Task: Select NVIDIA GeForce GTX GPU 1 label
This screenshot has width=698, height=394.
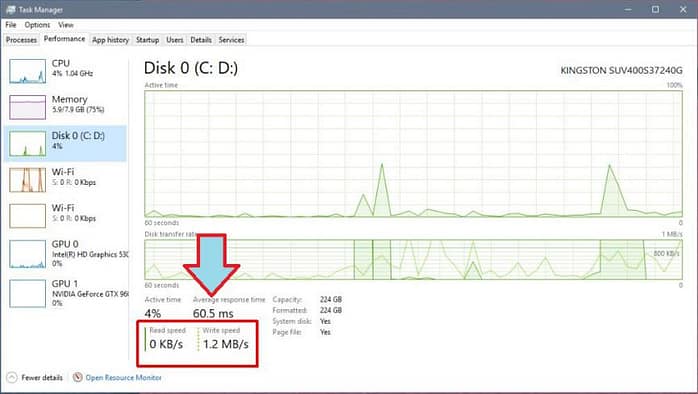Action: pyautogui.click(x=89, y=294)
